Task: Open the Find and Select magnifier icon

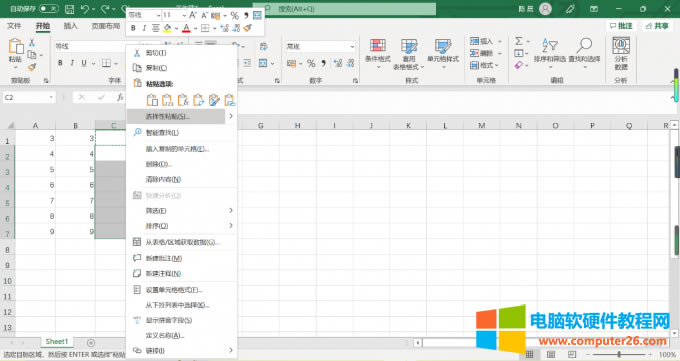Action: coord(584,45)
